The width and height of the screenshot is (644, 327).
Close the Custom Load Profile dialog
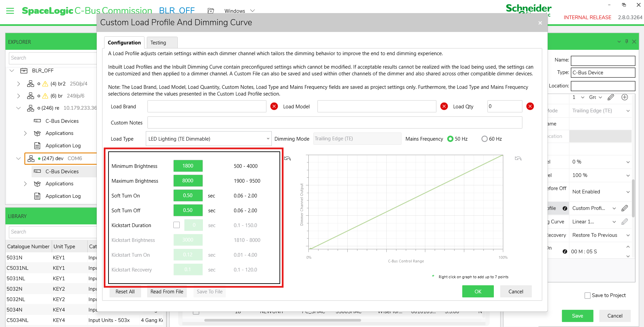click(x=540, y=23)
